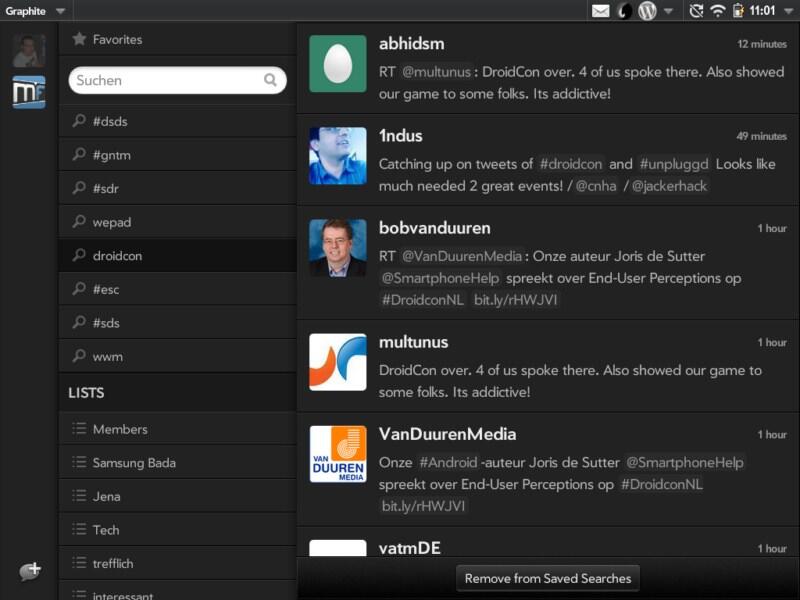Open bit.ly link in bobvanduuren's tweet

[x=515, y=300]
